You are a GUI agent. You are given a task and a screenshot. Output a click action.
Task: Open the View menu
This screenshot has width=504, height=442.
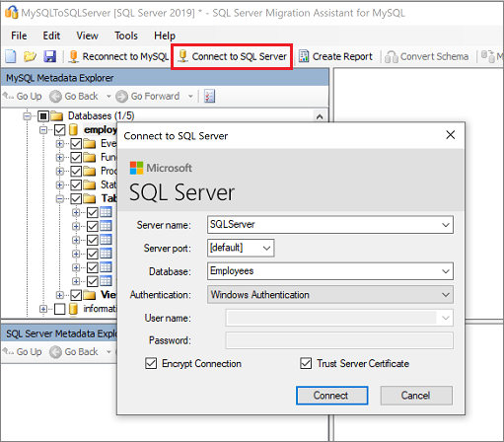[x=87, y=36]
